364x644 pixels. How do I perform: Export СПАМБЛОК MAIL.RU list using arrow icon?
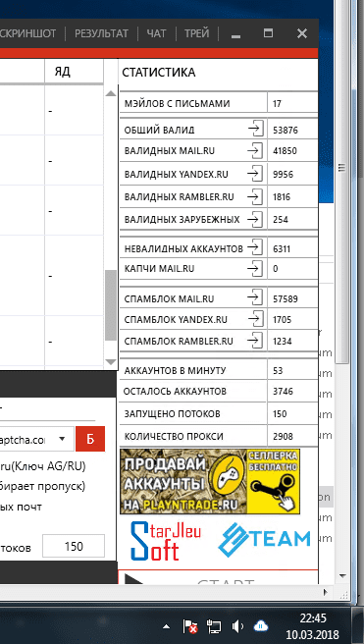pyautogui.click(x=255, y=297)
